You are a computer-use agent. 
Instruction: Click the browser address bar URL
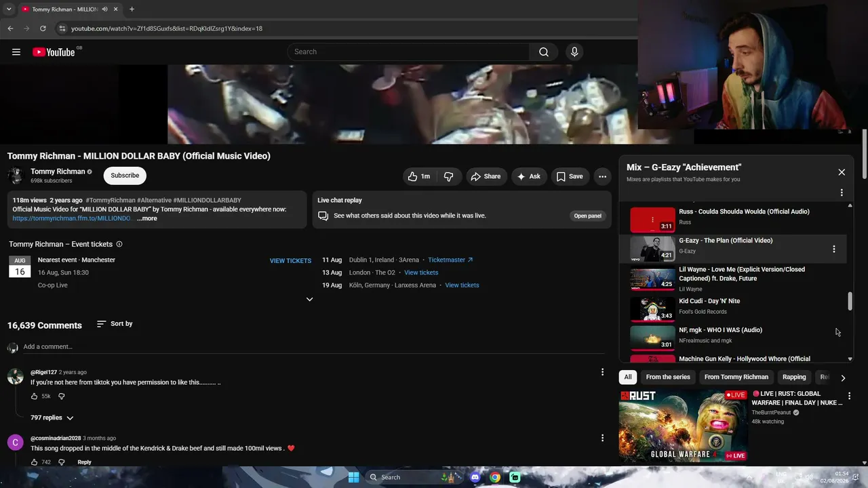pyautogui.click(x=167, y=28)
